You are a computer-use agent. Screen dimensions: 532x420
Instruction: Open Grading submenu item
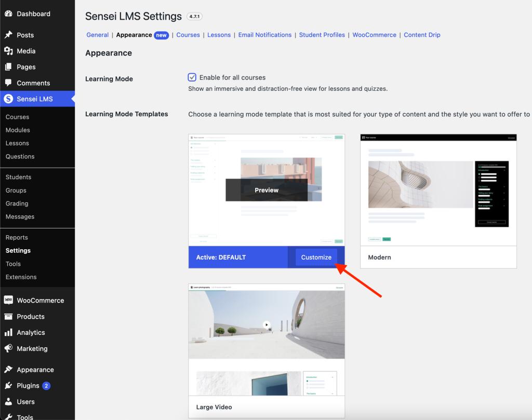tap(17, 204)
